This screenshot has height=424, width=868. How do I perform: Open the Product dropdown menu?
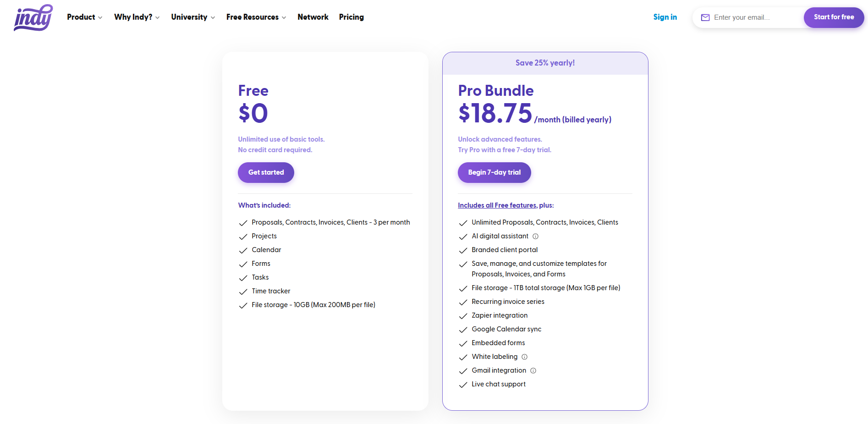pyautogui.click(x=84, y=17)
